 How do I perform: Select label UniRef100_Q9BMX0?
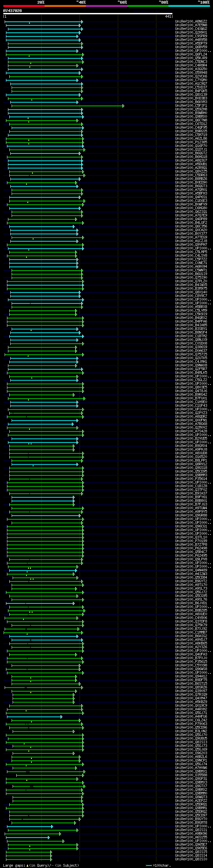tap(191, 117)
